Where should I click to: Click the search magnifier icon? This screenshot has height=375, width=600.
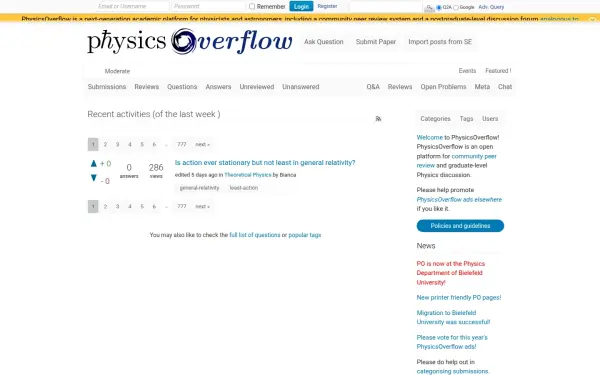429,7
